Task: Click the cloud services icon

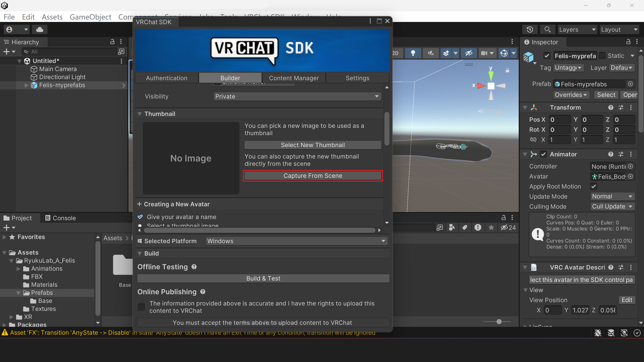Action: point(40,29)
